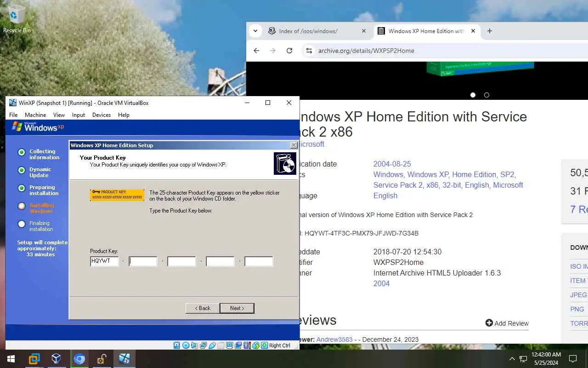Screen dimensions: 588x368
Task: Click VirtualBox audio status icon
Action: (x=194, y=345)
